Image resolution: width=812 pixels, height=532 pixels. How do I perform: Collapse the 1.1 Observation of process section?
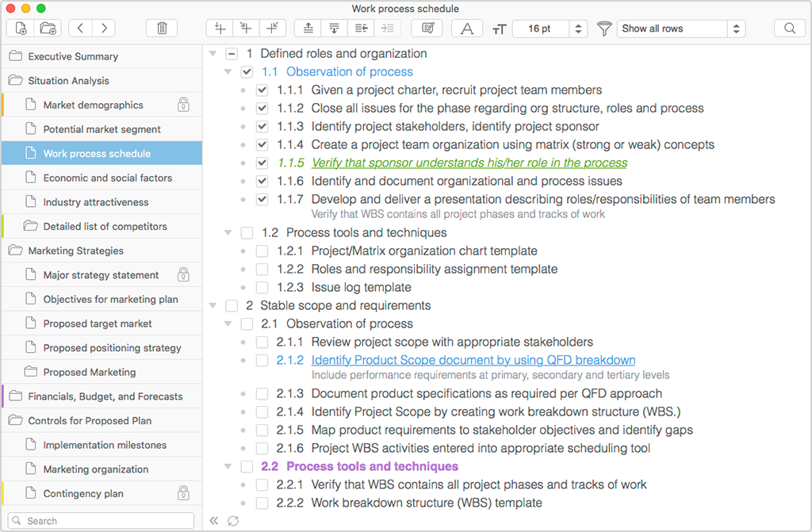pos(228,72)
